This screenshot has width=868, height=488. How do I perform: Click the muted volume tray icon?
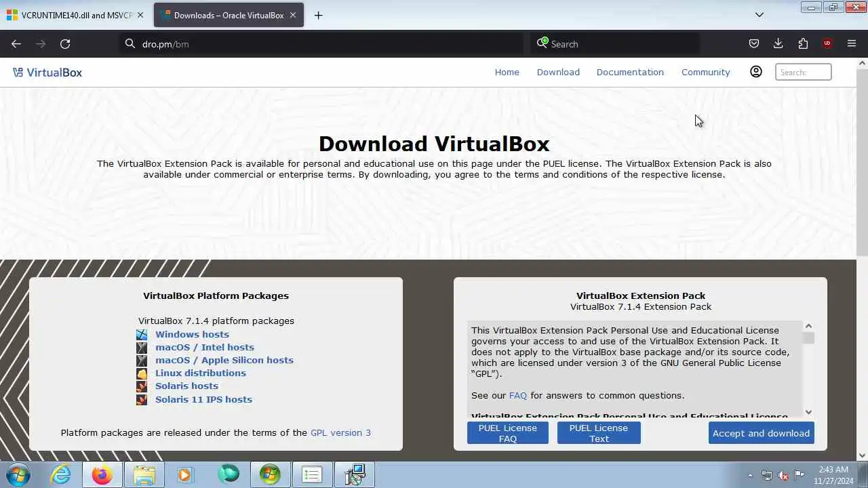pos(783,475)
